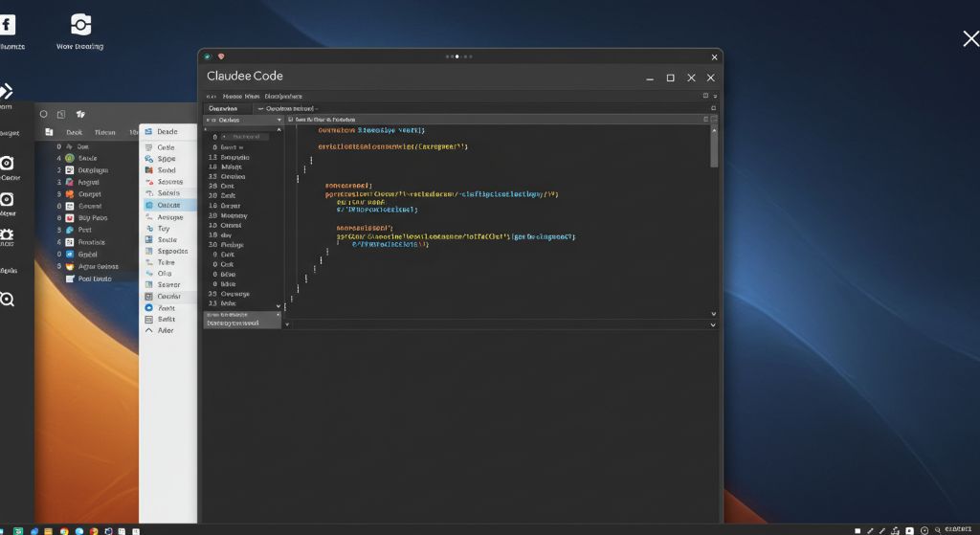Open the Facebook desktop shortcut

pos(7,25)
